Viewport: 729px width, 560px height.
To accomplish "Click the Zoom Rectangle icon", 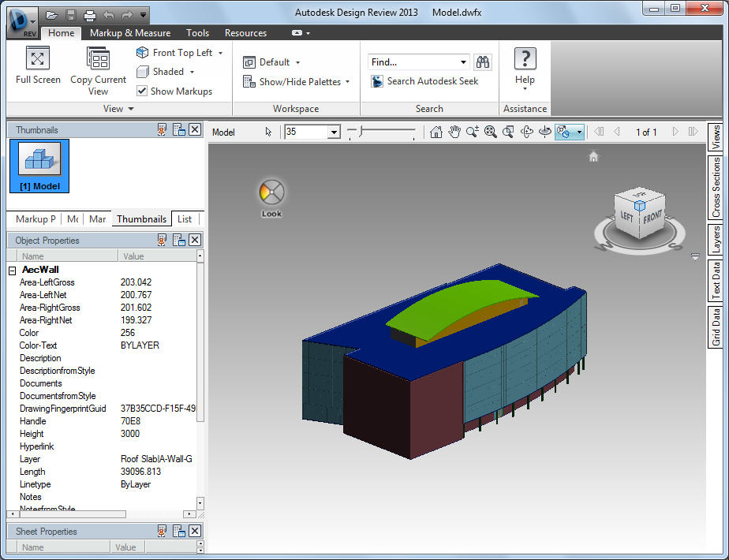I will pyautogui.click(x=509, y=132).
